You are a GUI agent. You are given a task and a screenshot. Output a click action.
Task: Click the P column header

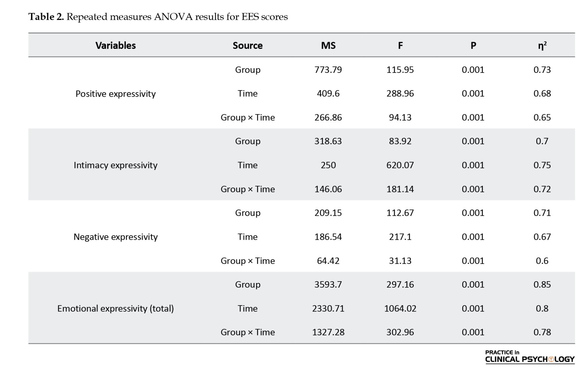click(x=473, y=46)
